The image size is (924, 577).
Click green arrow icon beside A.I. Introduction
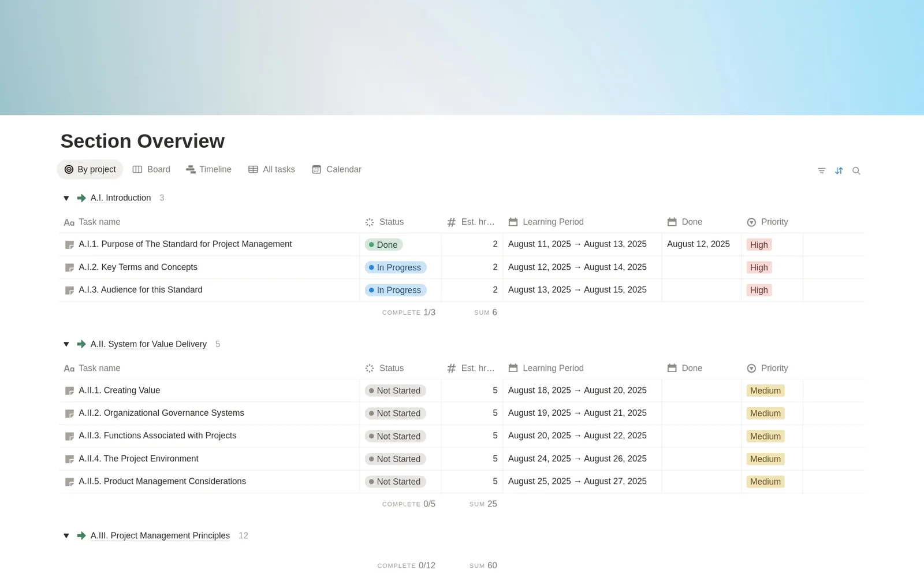coord(81,198)
